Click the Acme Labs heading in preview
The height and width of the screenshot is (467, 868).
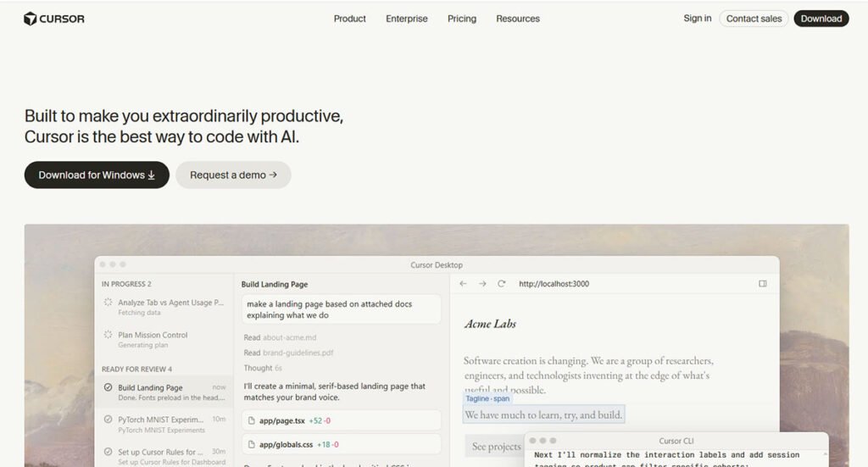pos(491,324)
